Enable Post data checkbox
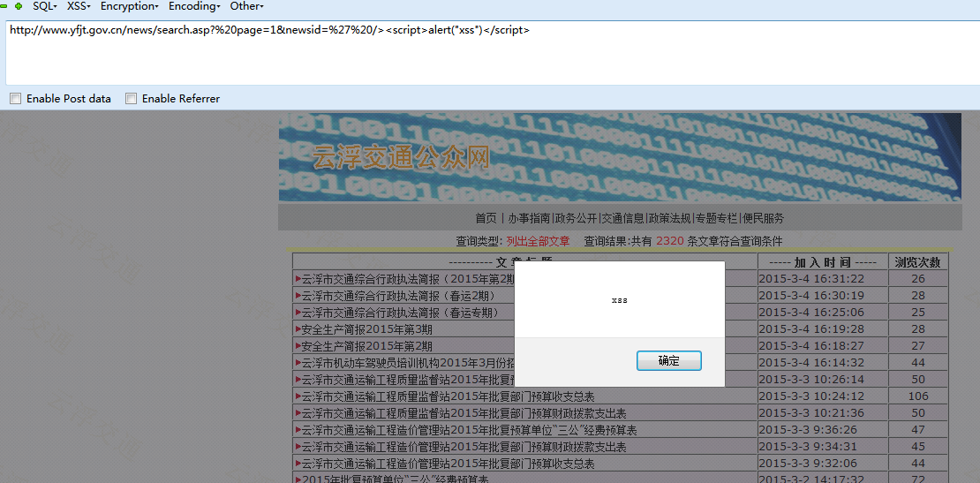The width and height of the screenshot is (980, 483). click(x=16, y=99)
